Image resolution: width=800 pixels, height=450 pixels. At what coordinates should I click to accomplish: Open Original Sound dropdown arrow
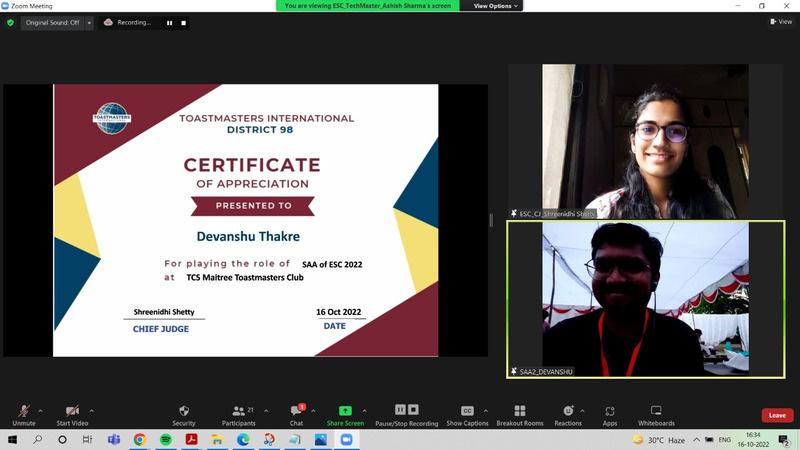(89, 22)
